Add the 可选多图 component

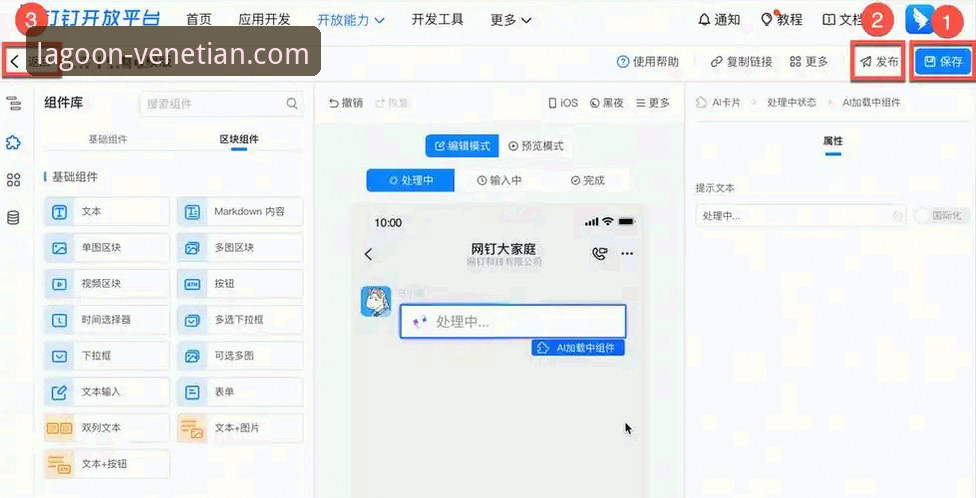point(240,356)
